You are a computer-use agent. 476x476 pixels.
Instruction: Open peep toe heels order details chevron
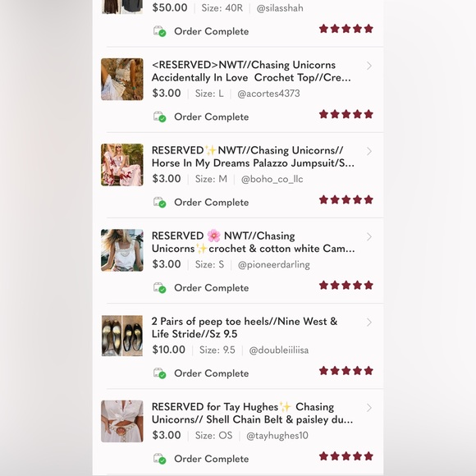click(369, 322)
